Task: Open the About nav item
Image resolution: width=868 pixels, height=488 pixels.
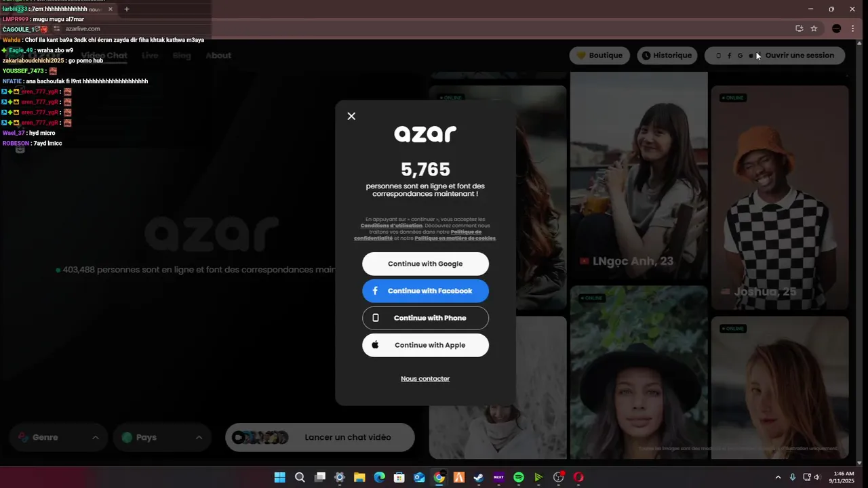Action: 218,56
